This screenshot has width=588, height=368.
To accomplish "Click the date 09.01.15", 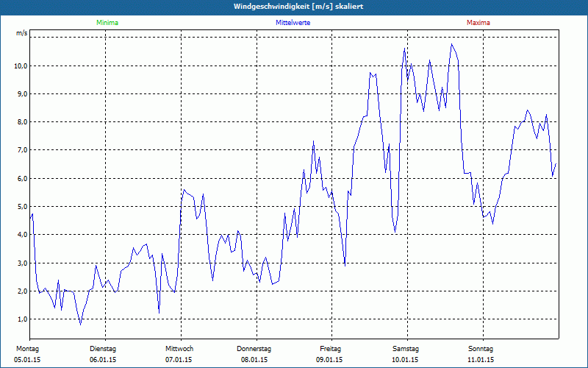I will (x=329, y=360).
